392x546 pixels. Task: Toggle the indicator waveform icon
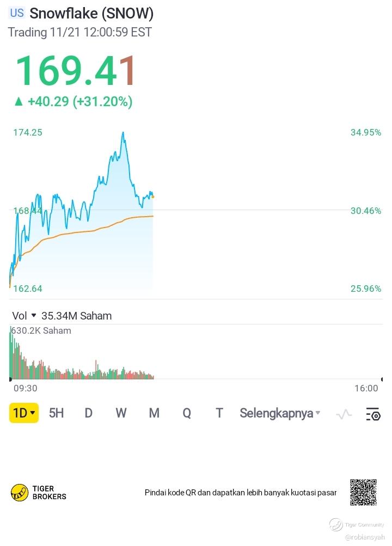click(344, 414)
